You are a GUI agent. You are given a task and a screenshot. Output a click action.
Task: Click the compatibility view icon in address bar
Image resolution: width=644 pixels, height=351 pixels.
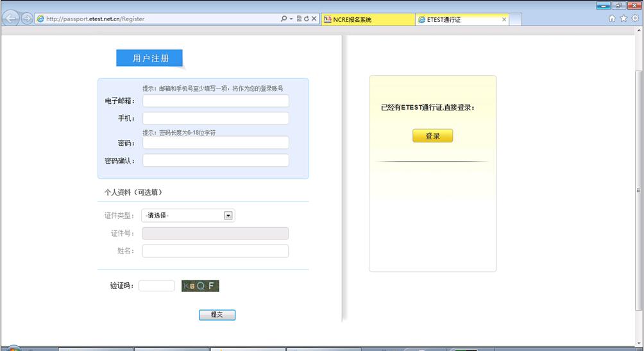(x=299, y=19)
